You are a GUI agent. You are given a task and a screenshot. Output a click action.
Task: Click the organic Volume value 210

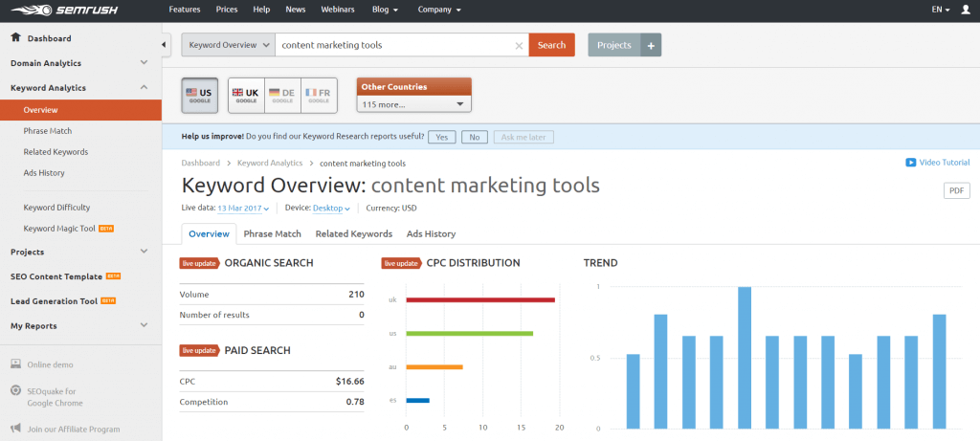point(356,295)
